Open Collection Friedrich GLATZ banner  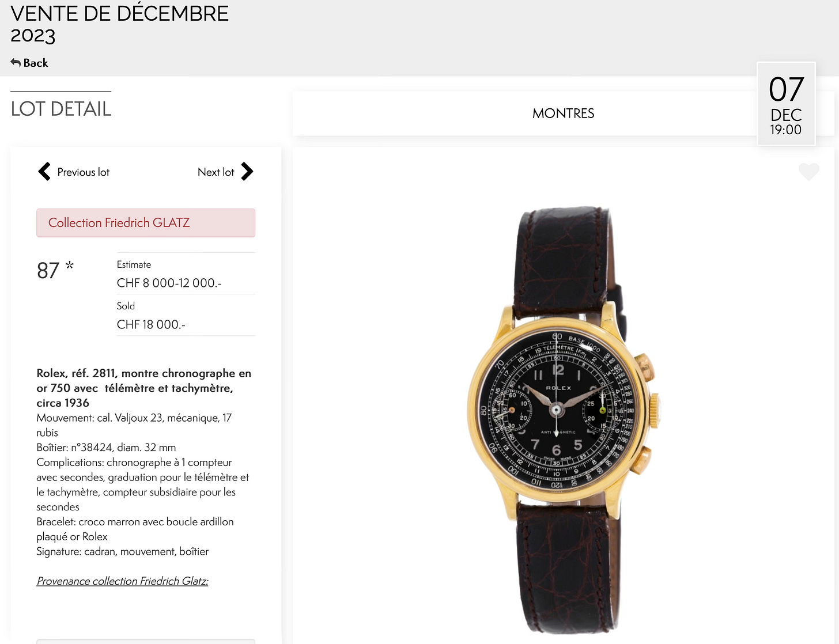[x=146, y=223]
